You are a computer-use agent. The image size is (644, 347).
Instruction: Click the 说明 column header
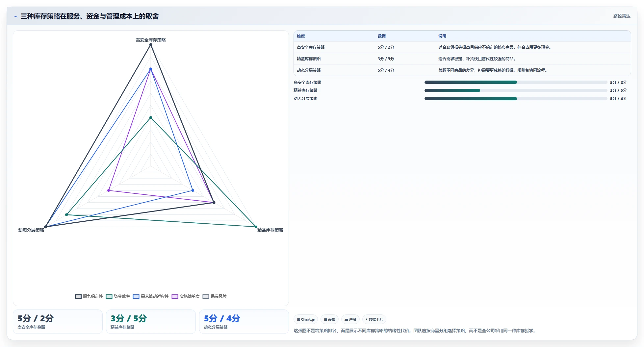tap(442, 36)
